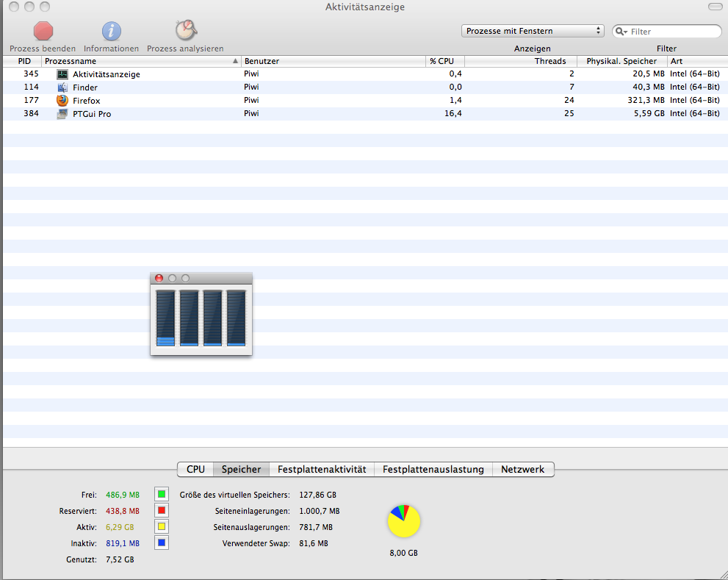Click the red Prozess beenden stop icon
Screen dimensions: 728x580
click(x=43, y=31)
